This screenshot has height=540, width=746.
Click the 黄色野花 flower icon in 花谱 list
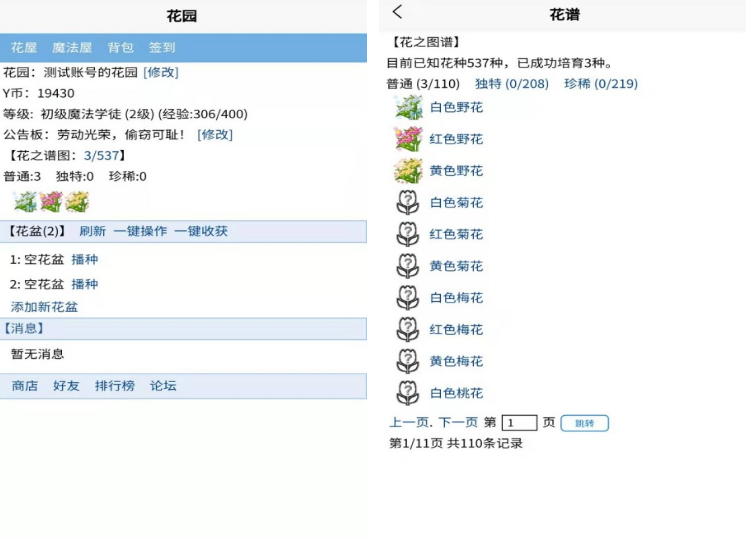coord(408,171)
